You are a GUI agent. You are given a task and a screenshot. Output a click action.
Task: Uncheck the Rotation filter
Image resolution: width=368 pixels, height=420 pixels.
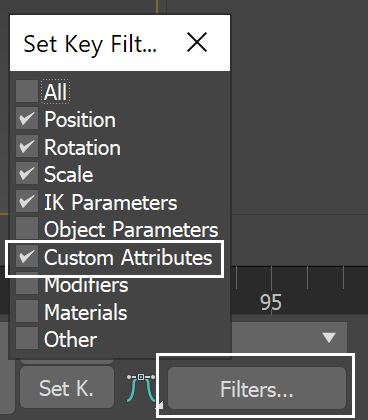[27, 146]
